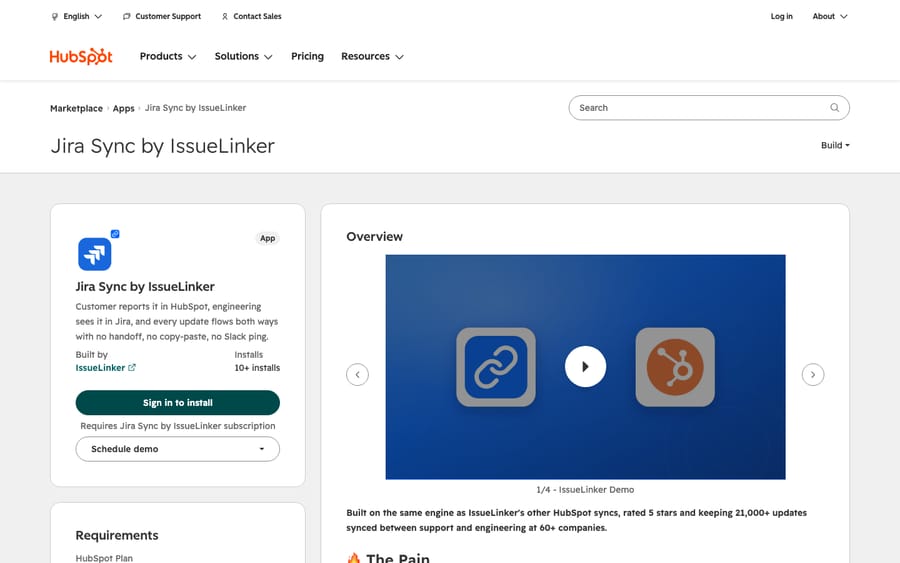Click the Jira Sync app logo icon
Viewport: 900px width, 563px height.
coord(95,254)
